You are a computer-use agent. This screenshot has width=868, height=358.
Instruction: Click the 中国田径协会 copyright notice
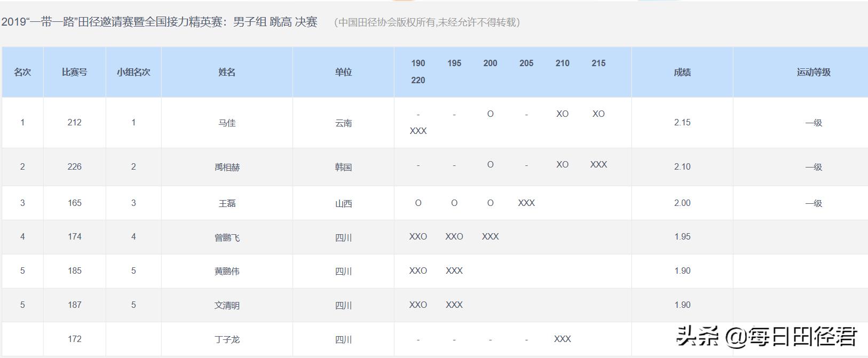click(x=427, y=22)
